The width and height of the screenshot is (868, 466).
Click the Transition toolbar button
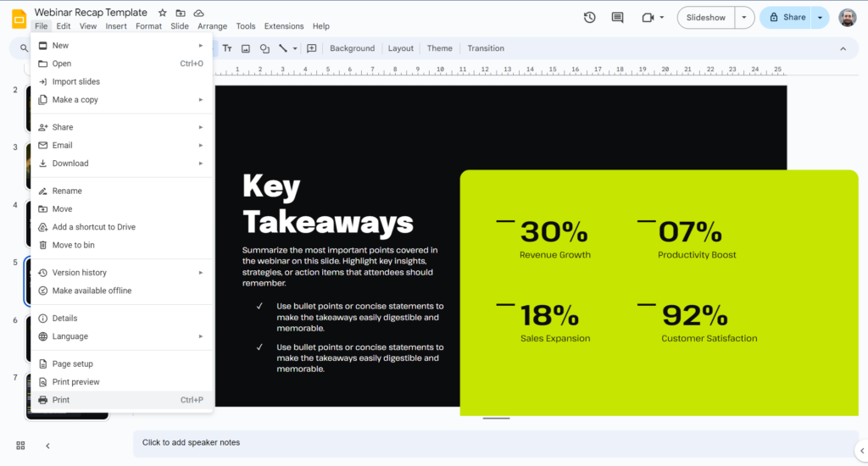pyautogui.click(x=486, y=48)
